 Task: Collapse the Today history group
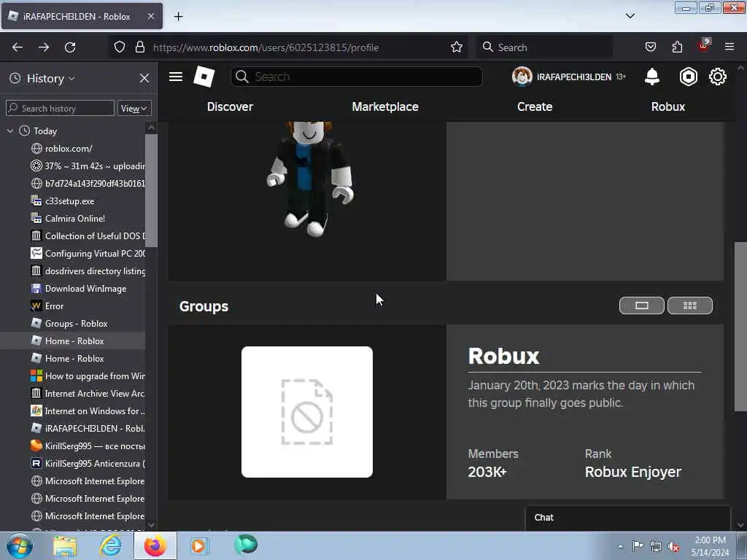pos(10,131)
